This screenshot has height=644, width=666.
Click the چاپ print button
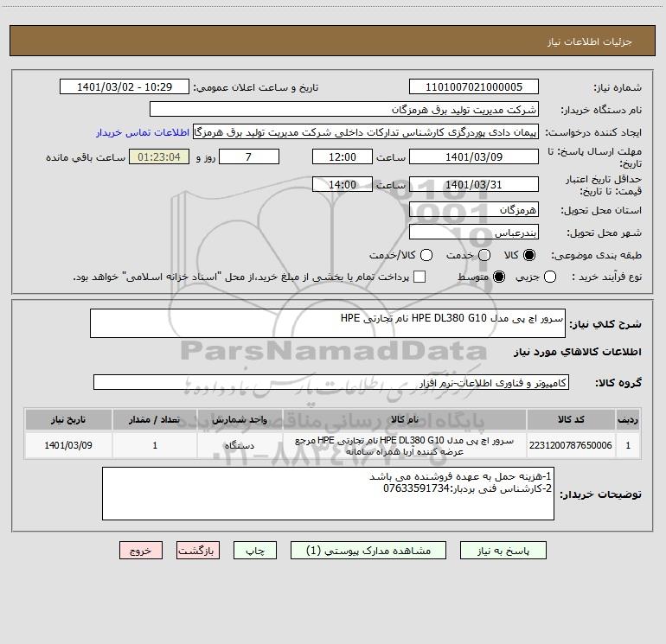tap(255, 551)
